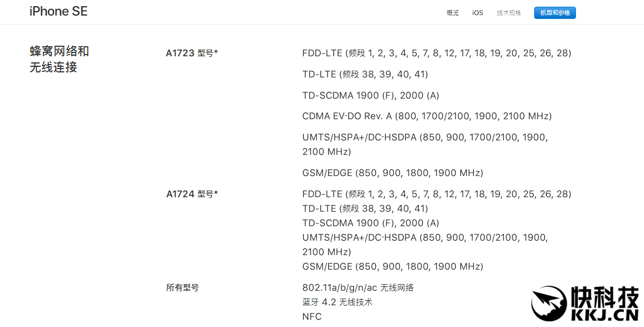
Task: Click the A1723 GSM/EDGE frequencies line
Action: click(393, 173)
